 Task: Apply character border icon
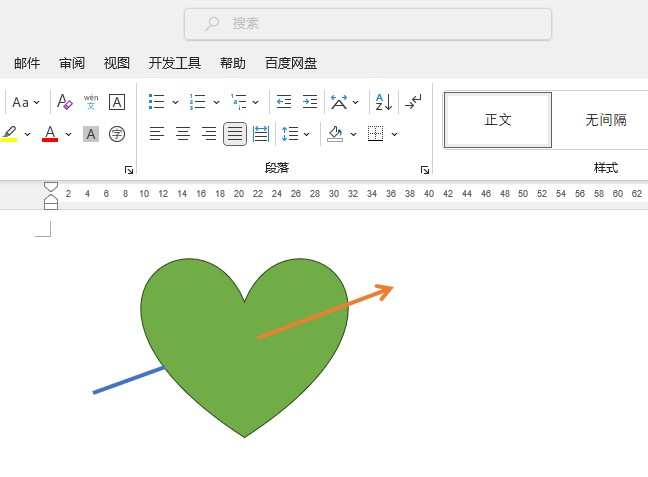117,102
